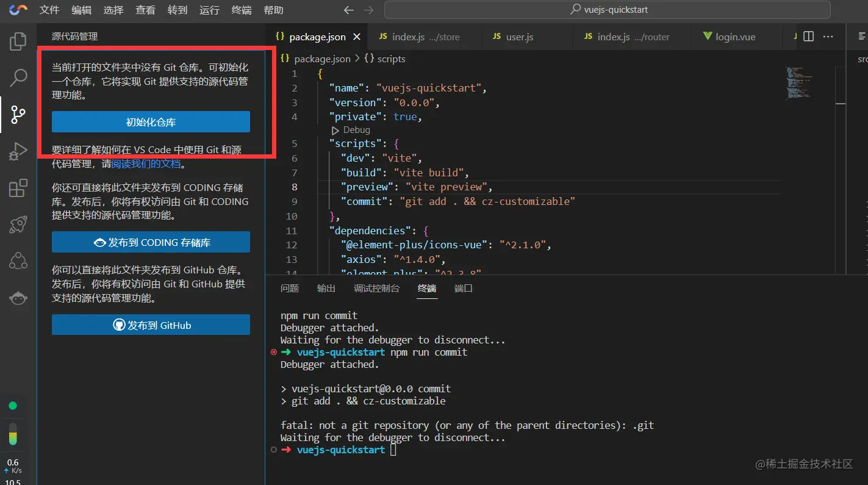
Task: Open the 端口 panel tab
Action: [464, 288]
